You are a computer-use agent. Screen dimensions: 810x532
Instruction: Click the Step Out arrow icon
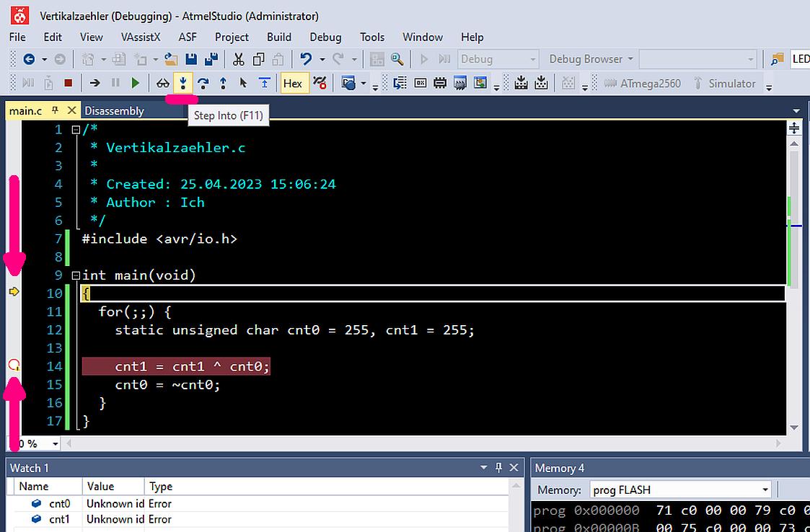click(223, 83)
